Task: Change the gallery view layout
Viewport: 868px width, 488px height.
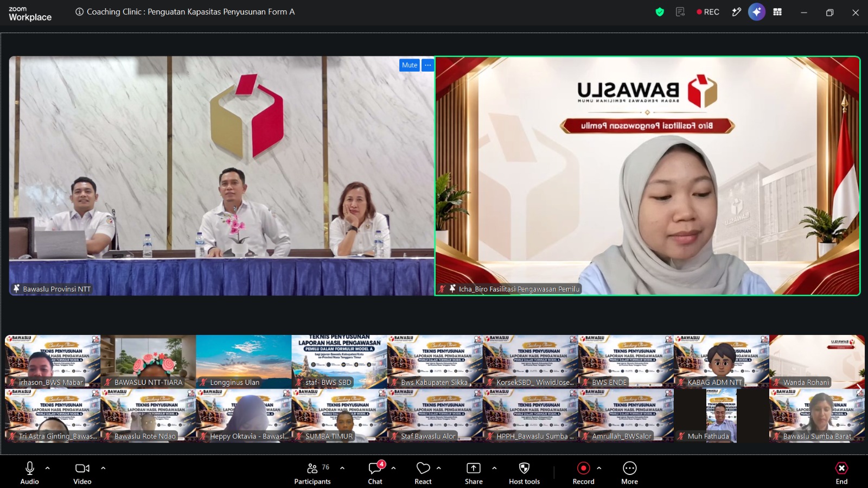Action: [777, 12]
